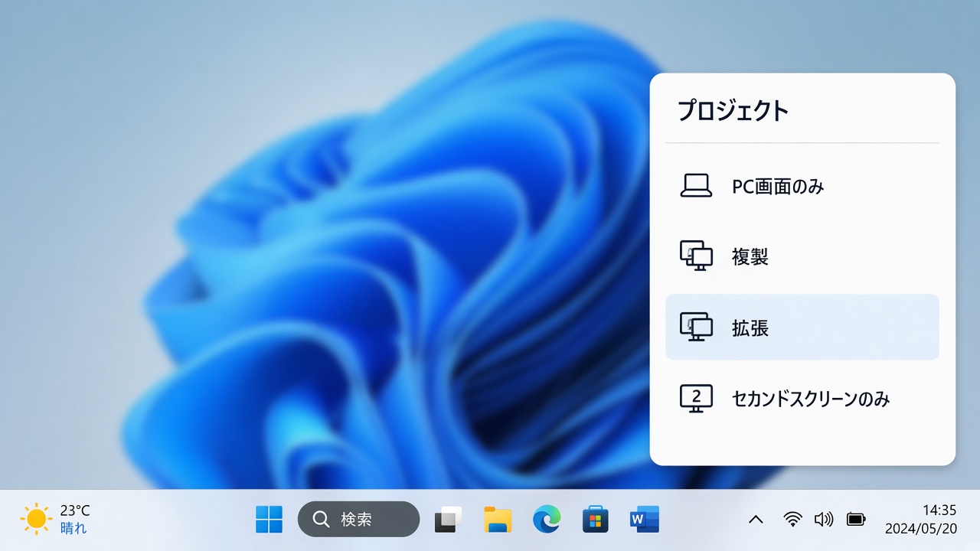Select the 拡張 display mode
Screen dimensions: 980x551
coord(802,327)
